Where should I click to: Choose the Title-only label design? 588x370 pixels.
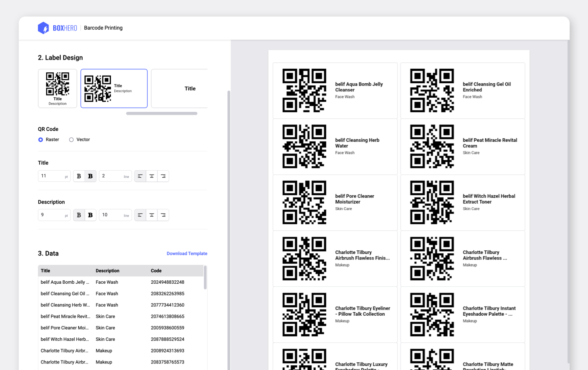(x=190, y=88)
